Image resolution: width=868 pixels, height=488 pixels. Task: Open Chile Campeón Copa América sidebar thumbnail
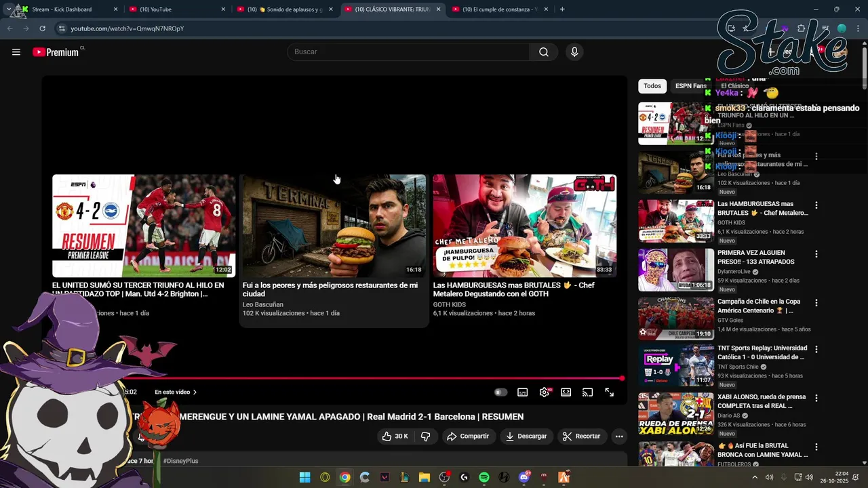pyautogui.click(x=676, y=319)
